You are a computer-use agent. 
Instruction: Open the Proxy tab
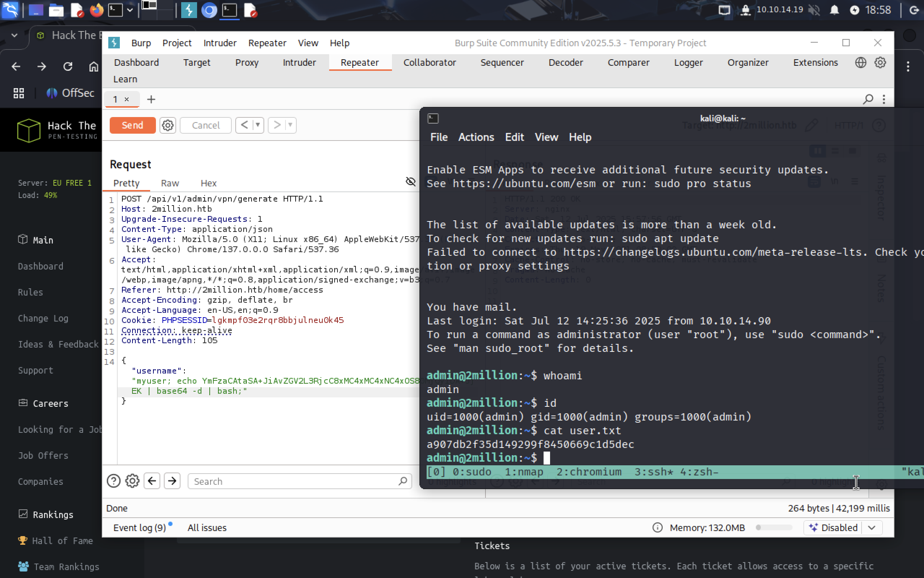click(247, 62)
